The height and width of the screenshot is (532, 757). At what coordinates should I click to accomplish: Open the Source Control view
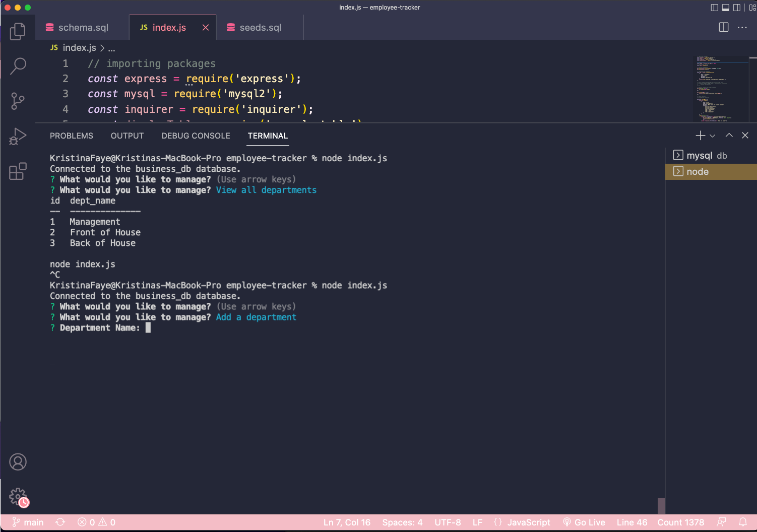[x=18, y=101]
